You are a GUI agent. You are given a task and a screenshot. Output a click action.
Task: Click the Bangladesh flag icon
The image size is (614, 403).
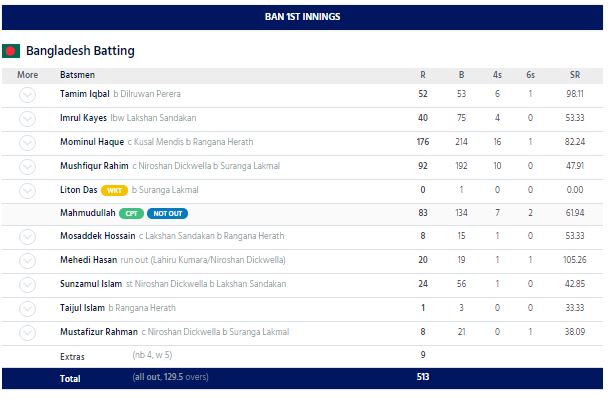coord(12,51)
